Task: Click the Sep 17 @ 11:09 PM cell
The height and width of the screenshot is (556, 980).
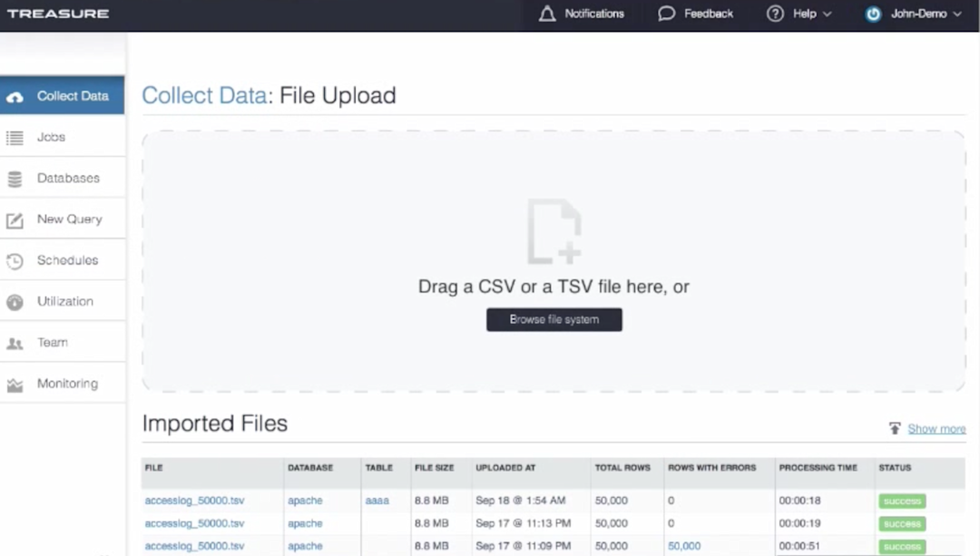Action: coord(524,546)
